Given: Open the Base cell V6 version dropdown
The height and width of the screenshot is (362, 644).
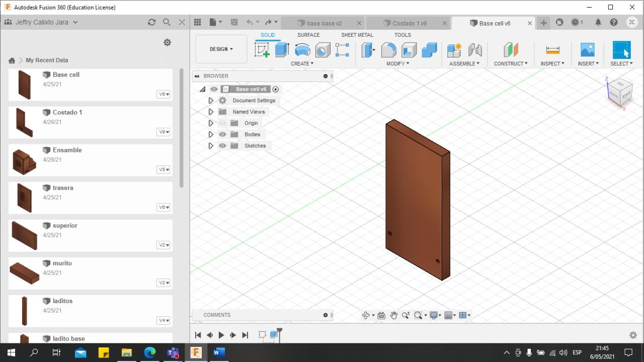Looking at the screenshot, I should 164,94.
